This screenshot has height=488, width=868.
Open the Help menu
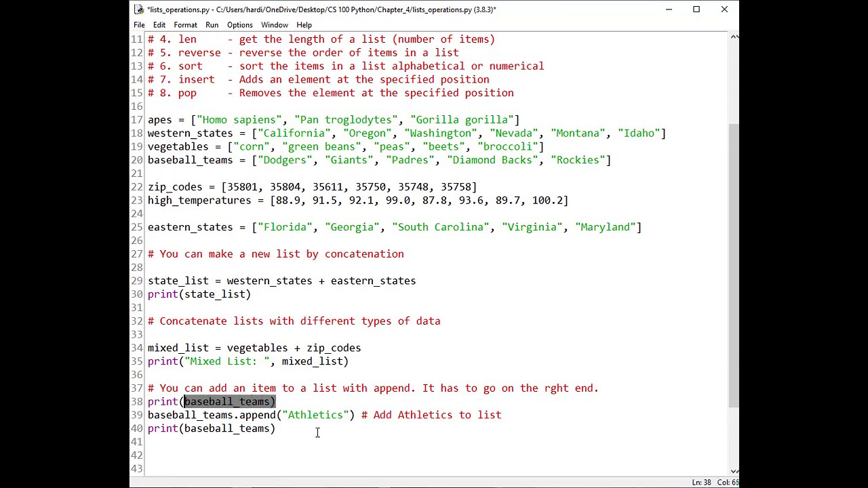304,25
